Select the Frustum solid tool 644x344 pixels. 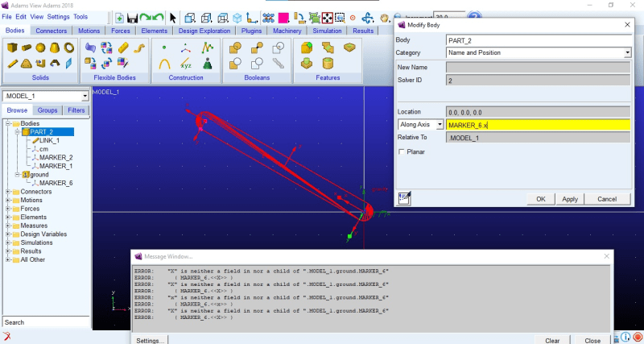pyautogui.click(x=55, y=48)
